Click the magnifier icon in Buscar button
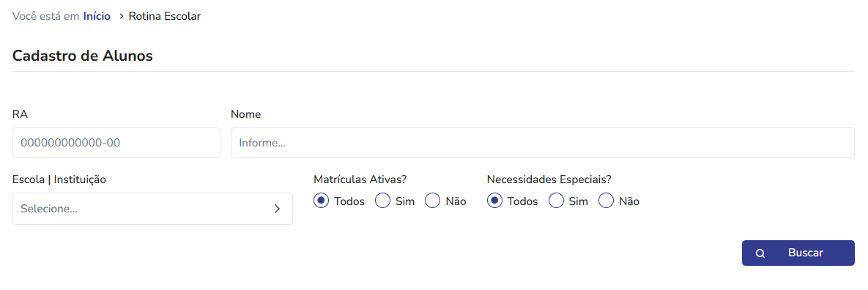The image size is (868, 290). pyautogui.click(x=760, y=253)
